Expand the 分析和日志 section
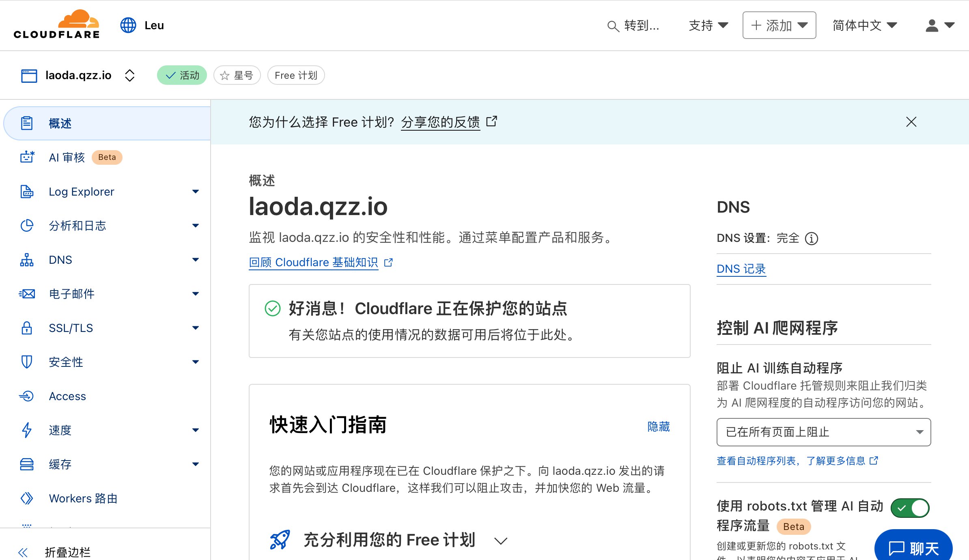This screenshot has height=560, width=969. 196,226
